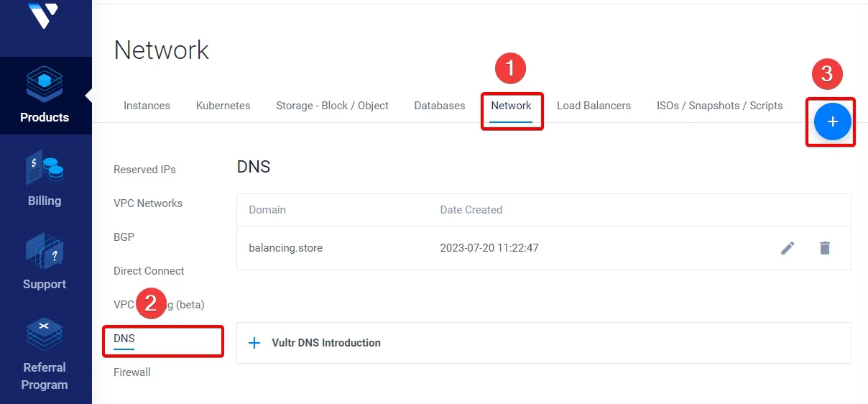The height and width of the screenshot is (404, 868).
Task: Click the Vultr DNS Introduction title
Action: point(326,343)
